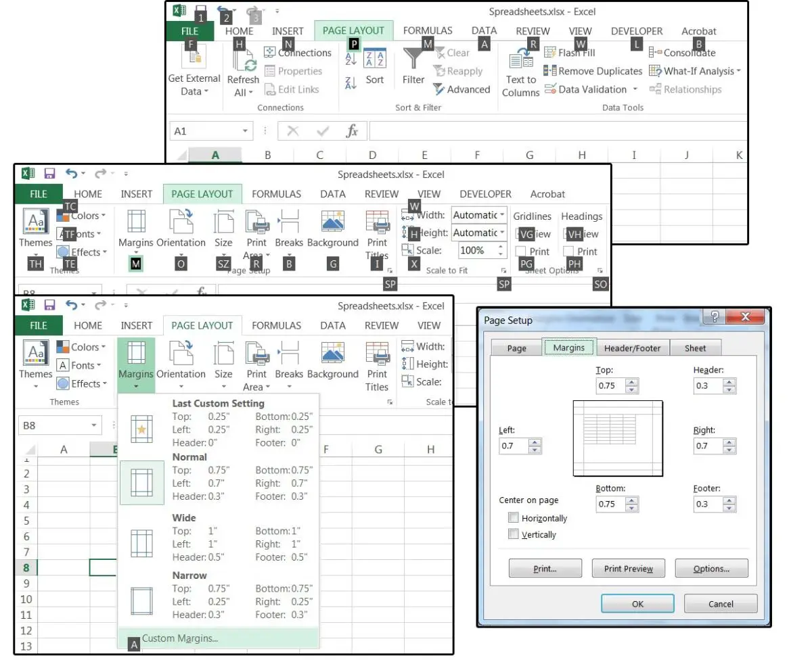
Task: Open the DATA tab in top window
Action: 484,30
